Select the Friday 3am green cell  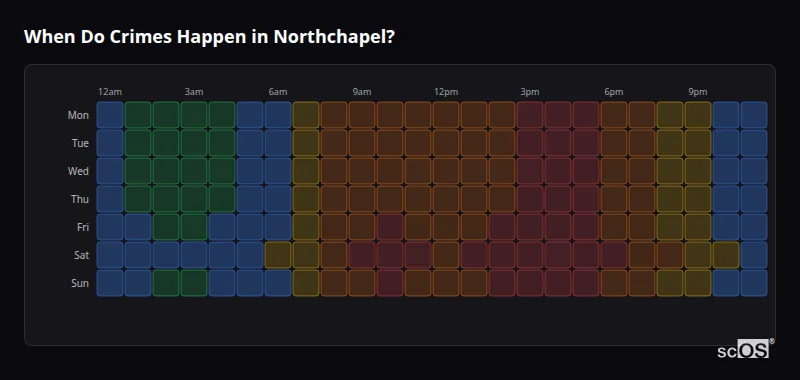point(194,227)
